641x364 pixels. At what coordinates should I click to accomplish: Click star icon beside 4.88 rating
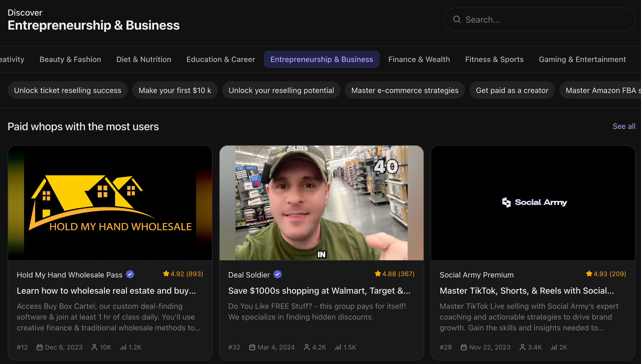pos(378,274)
